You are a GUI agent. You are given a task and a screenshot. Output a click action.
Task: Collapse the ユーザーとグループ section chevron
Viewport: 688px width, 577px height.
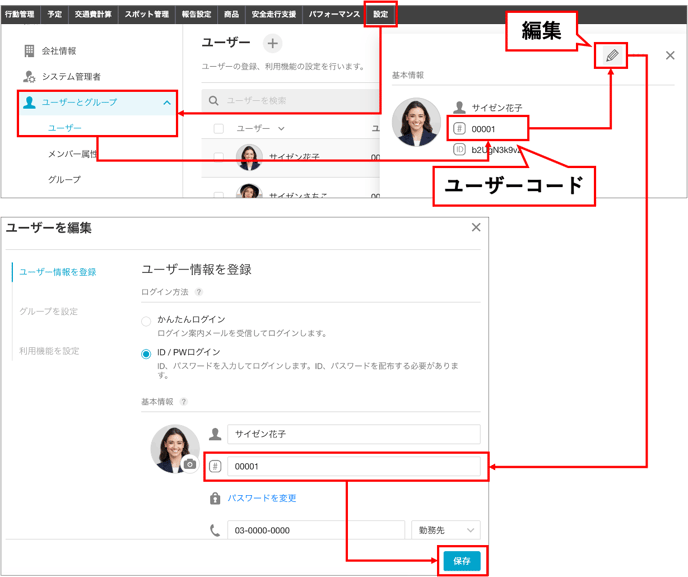167,103
